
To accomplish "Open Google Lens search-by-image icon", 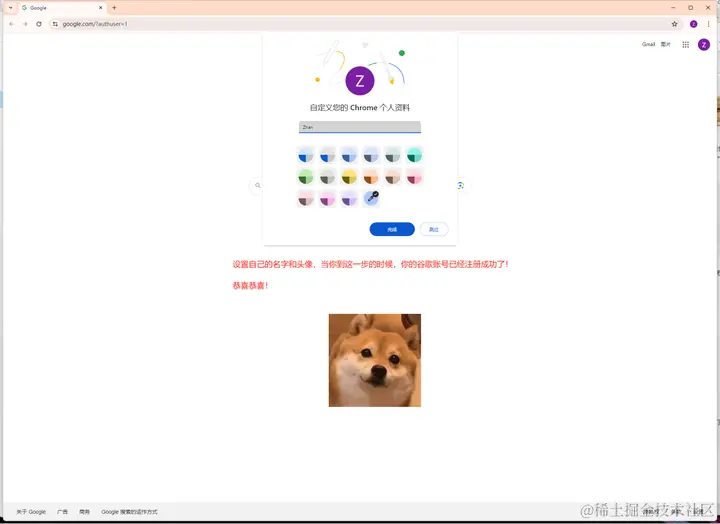I will click(x=461, y=186).
